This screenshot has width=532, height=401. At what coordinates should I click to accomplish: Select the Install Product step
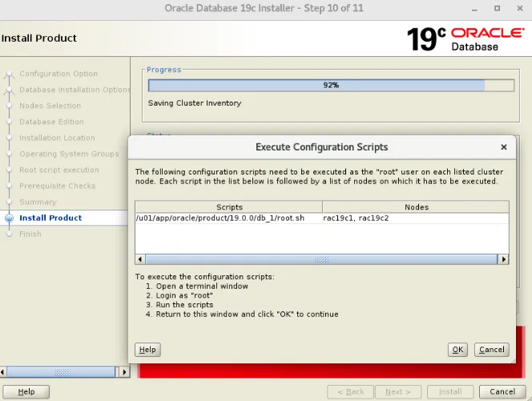(x=50, y=218)
